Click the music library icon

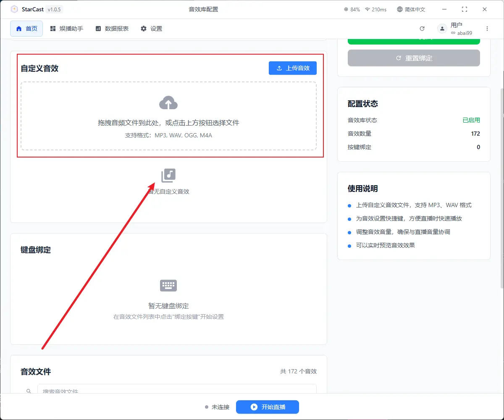(x=168, y=176)
